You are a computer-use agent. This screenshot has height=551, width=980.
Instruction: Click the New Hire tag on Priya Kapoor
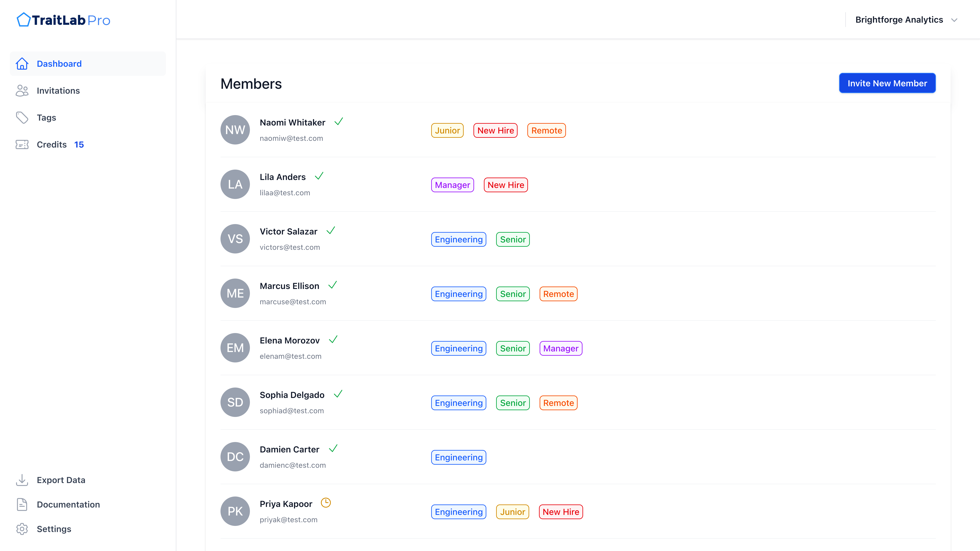tap(561, 512)
